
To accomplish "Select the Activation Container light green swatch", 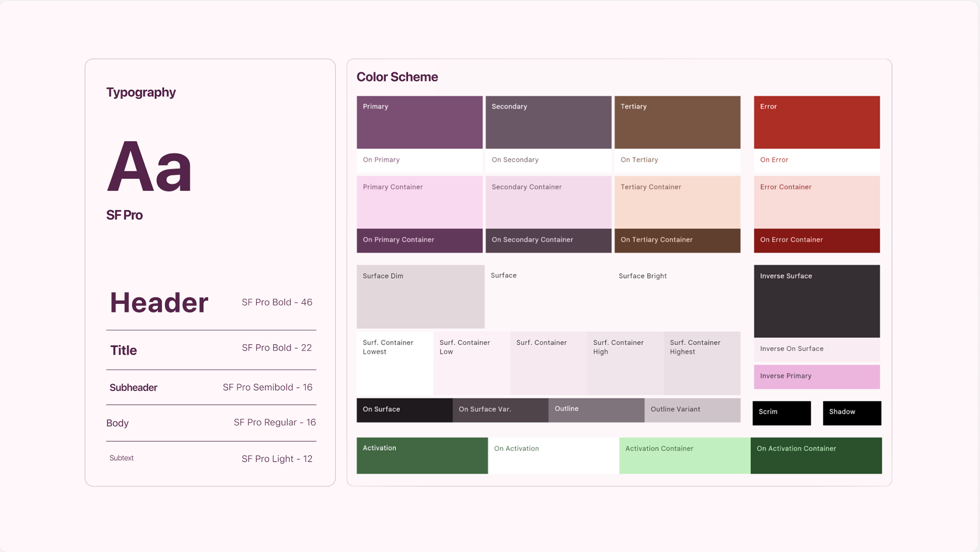I will coord(684,455).
